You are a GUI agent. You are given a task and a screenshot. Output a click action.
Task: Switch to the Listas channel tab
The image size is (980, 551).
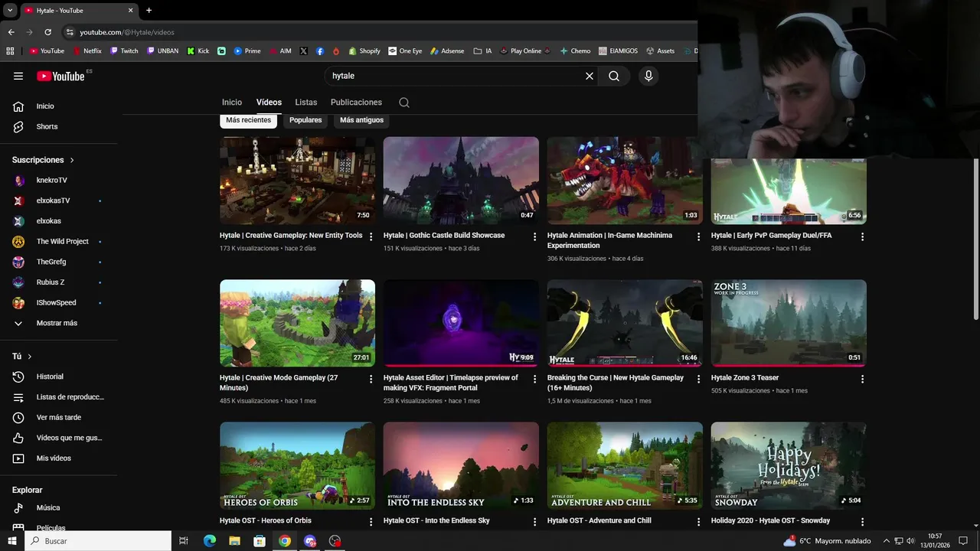[306, 103]
